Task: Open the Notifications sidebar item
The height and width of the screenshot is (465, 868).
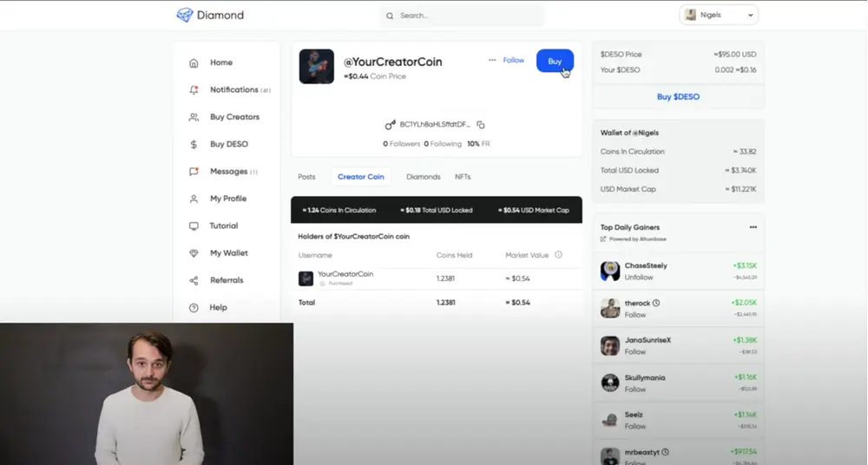Action: (x=240, y=89)
